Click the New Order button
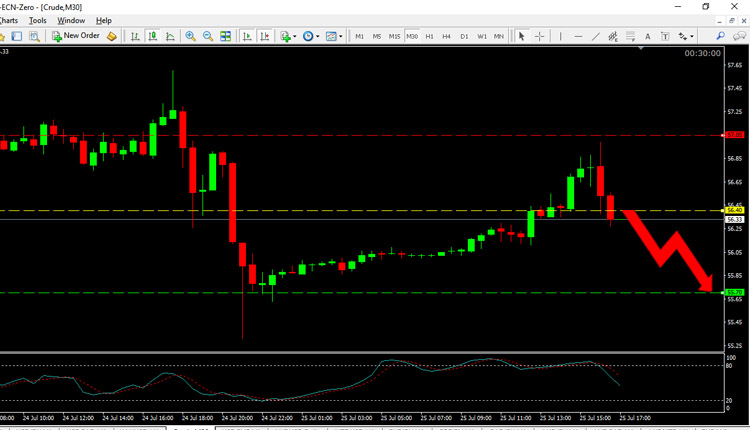750x430 pixels. [x=76, y=36]
